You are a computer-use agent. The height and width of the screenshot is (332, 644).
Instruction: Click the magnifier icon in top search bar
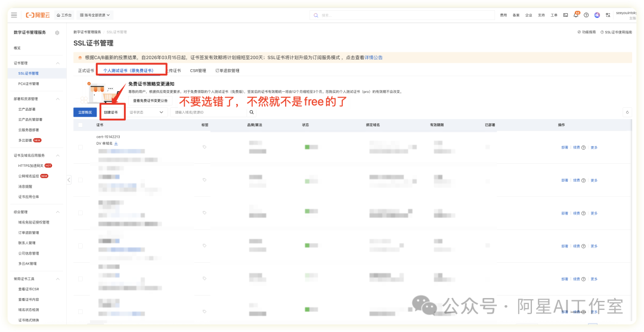click(316, 15)
